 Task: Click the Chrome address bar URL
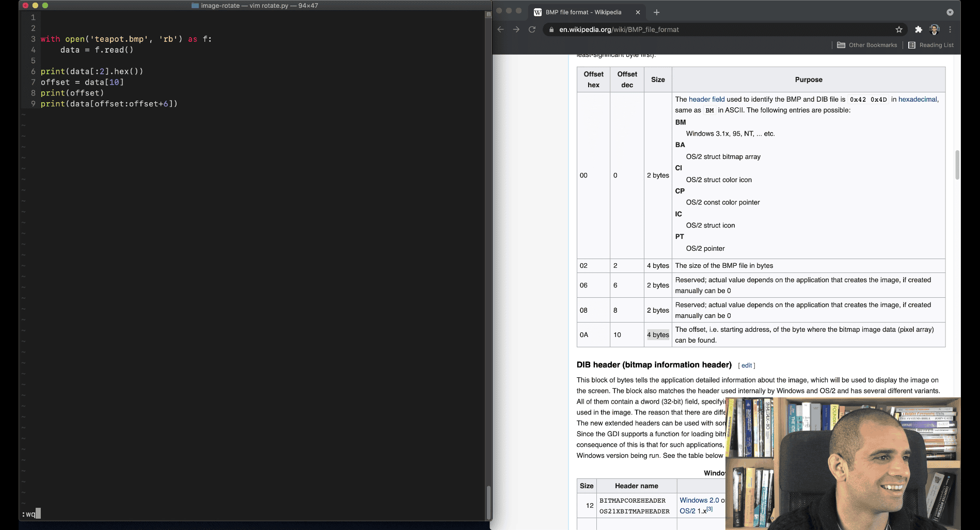tap(619, 29)
